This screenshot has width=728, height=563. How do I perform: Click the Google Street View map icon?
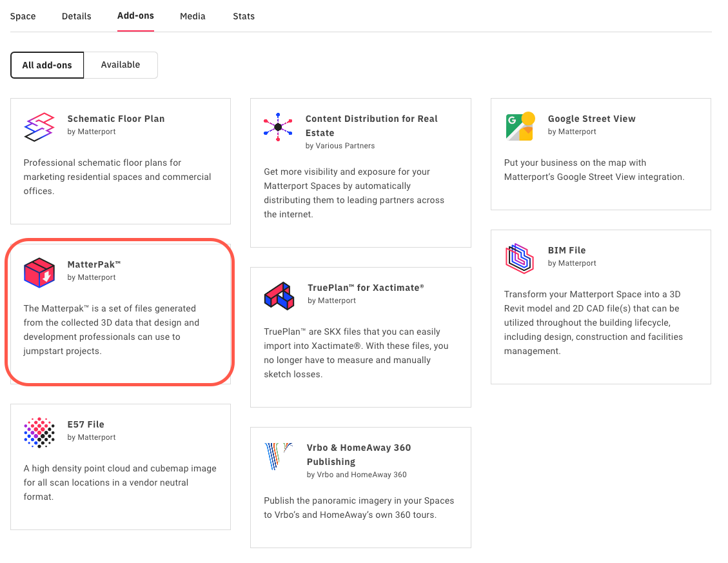(x=520, y=126)
